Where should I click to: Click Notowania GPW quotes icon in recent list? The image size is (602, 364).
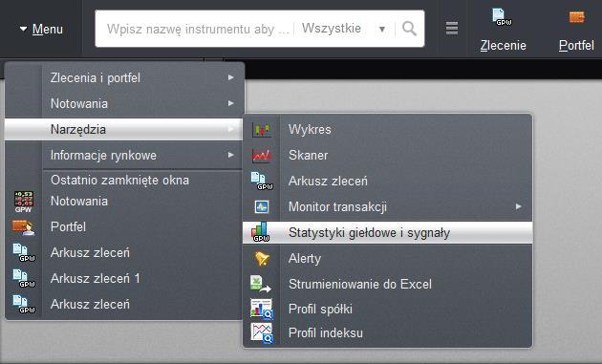24,202
